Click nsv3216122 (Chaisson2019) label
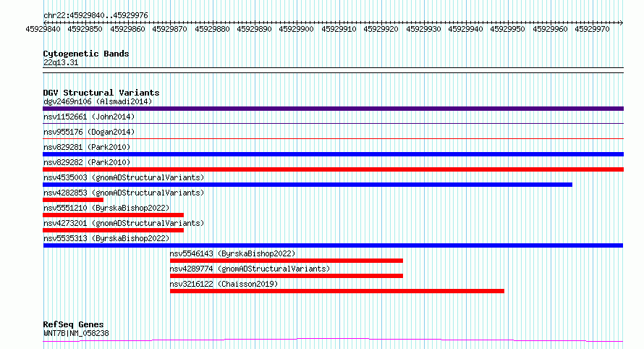The width and height of the screenshot is (644, 349). (x=224, y=284)
